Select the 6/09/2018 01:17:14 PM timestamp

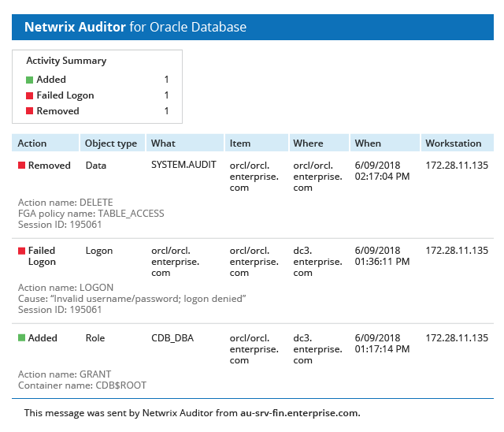[382, 344]
